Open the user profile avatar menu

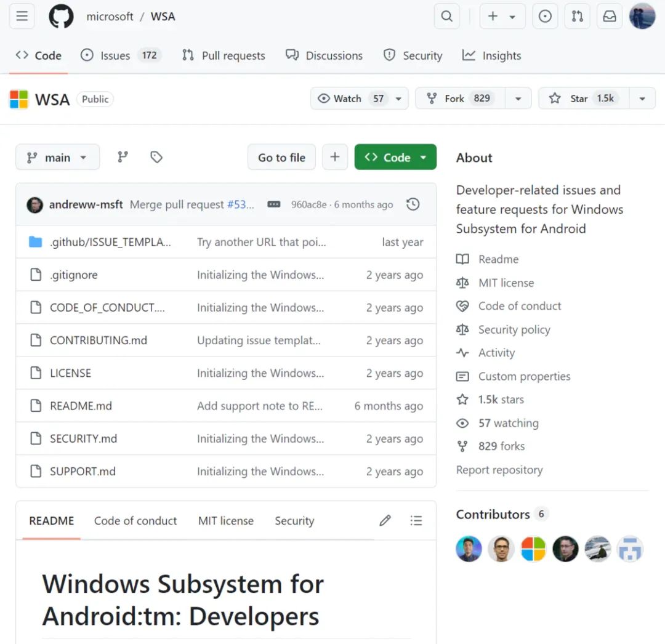click(x=642, y=16)
